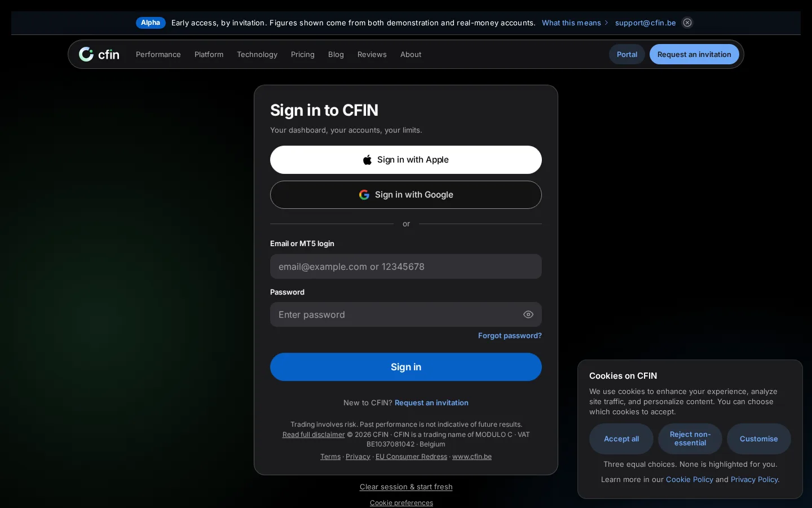The height and width of the screenshot is (508, 812).
Task: Click the blue Sign in button
Action: click(406, 367)
